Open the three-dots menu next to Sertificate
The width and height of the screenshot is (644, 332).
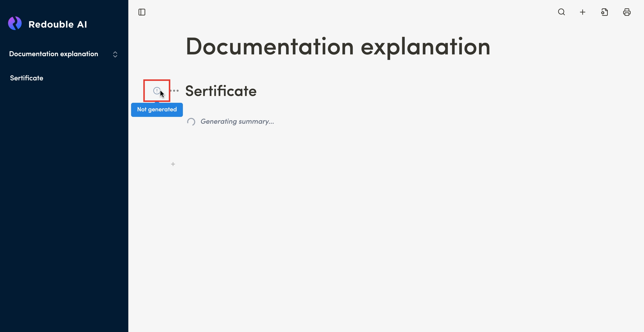point(175,91)
